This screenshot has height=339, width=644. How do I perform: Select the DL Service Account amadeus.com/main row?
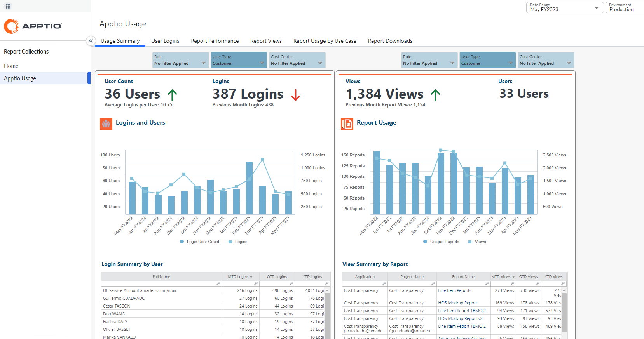click(x=140, y=290)
